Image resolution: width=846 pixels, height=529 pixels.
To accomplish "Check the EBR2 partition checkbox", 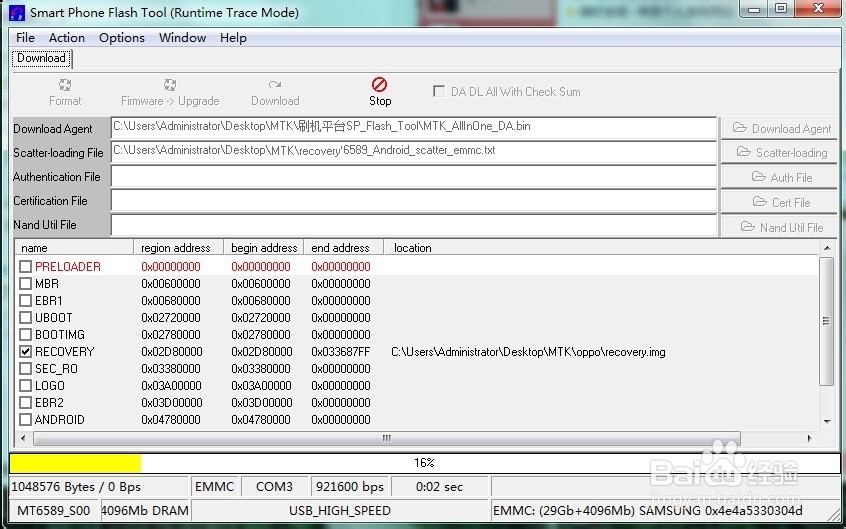I will tap(25, 403).
